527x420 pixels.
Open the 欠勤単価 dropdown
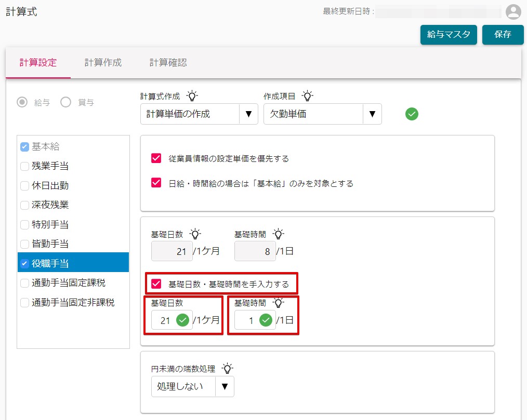[322, 114]
